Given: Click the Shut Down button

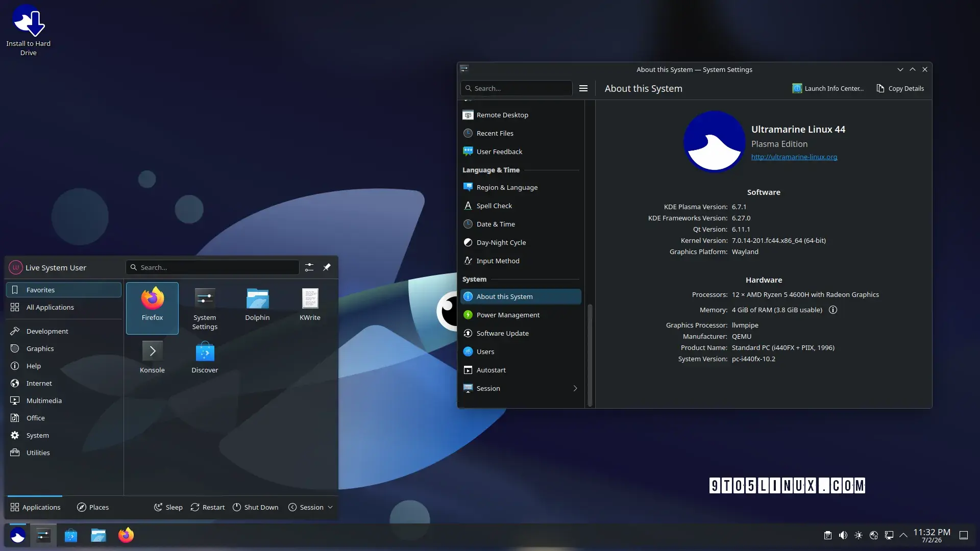Looking at the screenshot, I should tap(256, 507).
